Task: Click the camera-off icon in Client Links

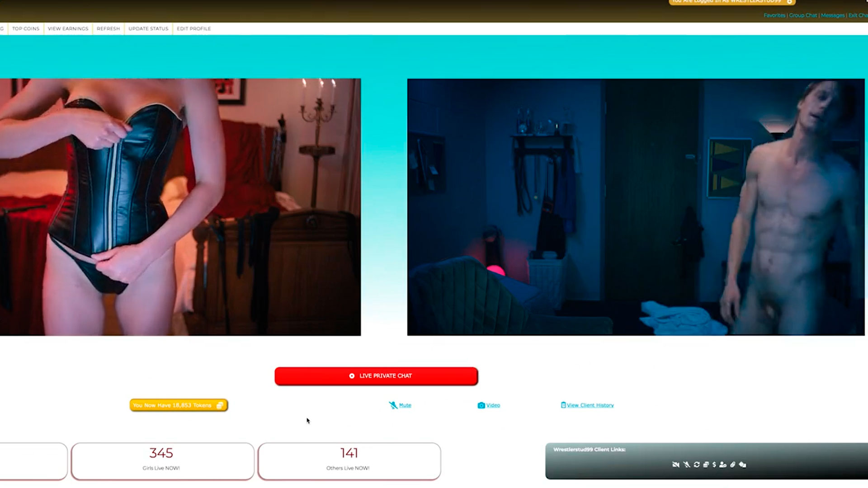Action: click(x=676, y=465)
